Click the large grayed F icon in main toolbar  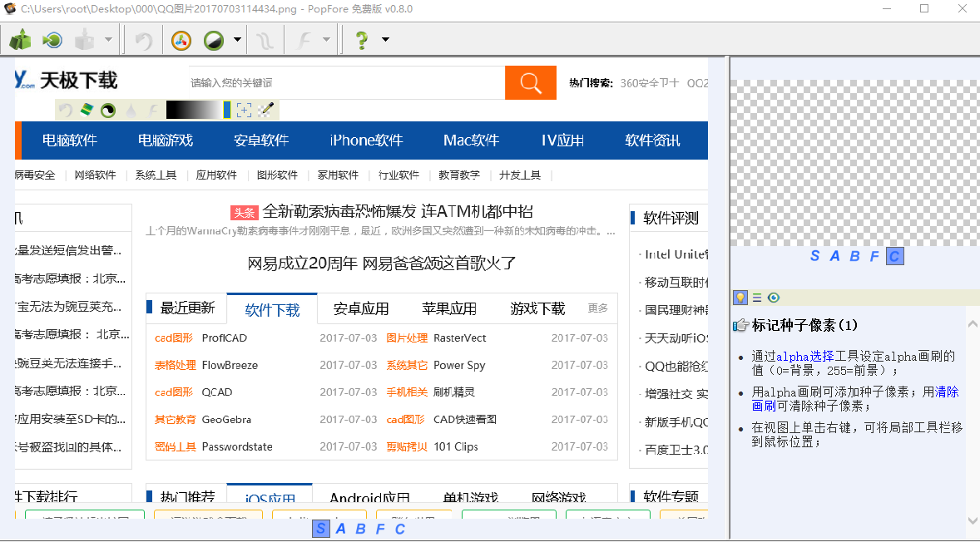tap(304, 41)
